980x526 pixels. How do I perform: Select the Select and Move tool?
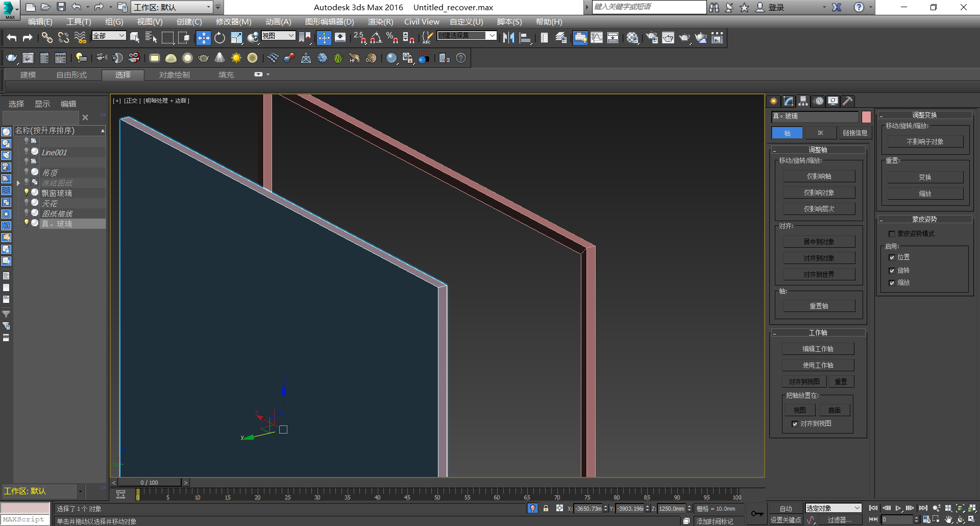(x=204, y=37)
